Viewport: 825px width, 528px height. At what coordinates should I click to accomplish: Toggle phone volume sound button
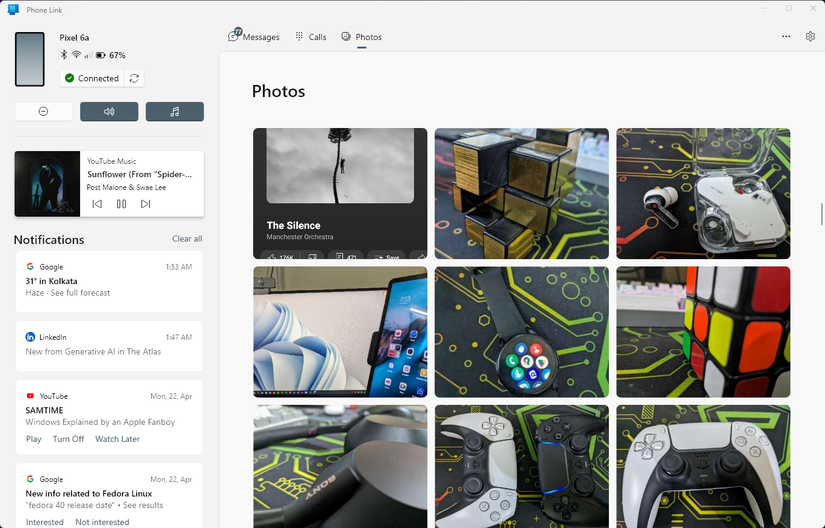[109, 111]
